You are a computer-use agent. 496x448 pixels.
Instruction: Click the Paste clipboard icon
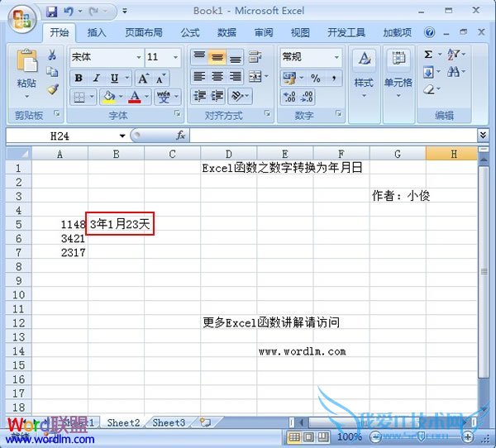(26, 60)
